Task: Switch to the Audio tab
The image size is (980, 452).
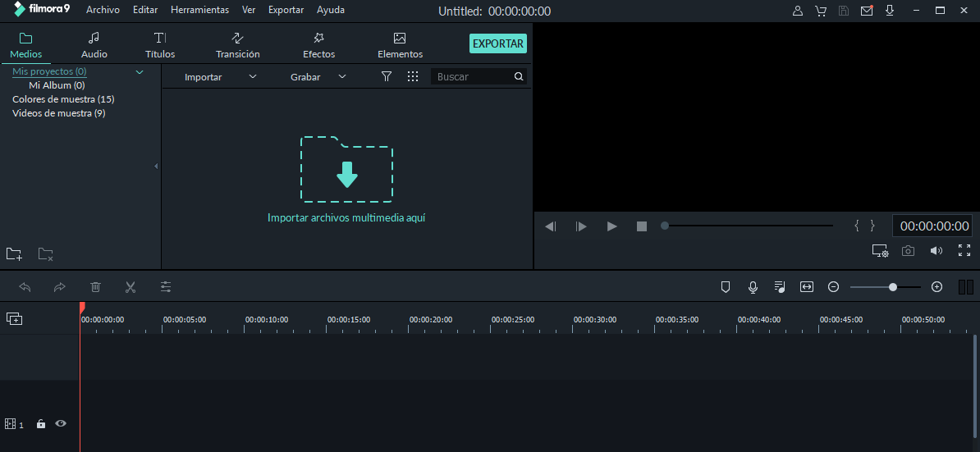Action: pos(94,46)
